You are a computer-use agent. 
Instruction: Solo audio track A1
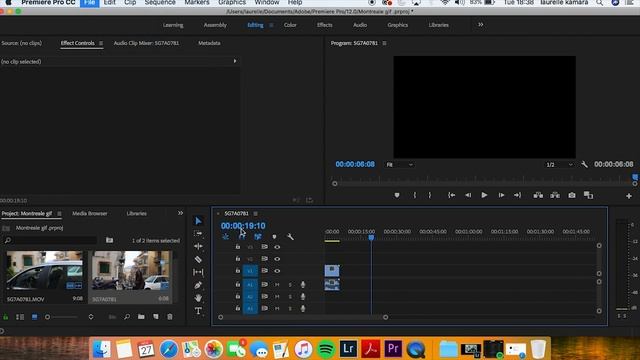(290, 284)
